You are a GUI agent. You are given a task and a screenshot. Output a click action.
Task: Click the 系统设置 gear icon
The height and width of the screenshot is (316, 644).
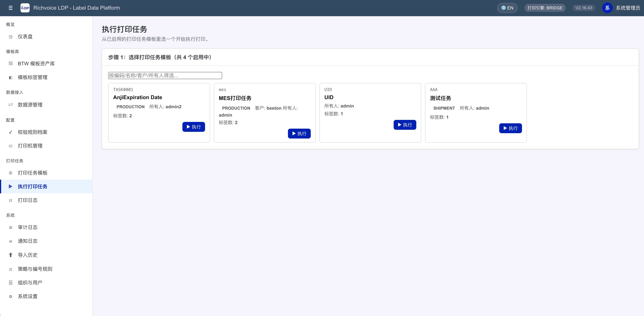[11, 297]
